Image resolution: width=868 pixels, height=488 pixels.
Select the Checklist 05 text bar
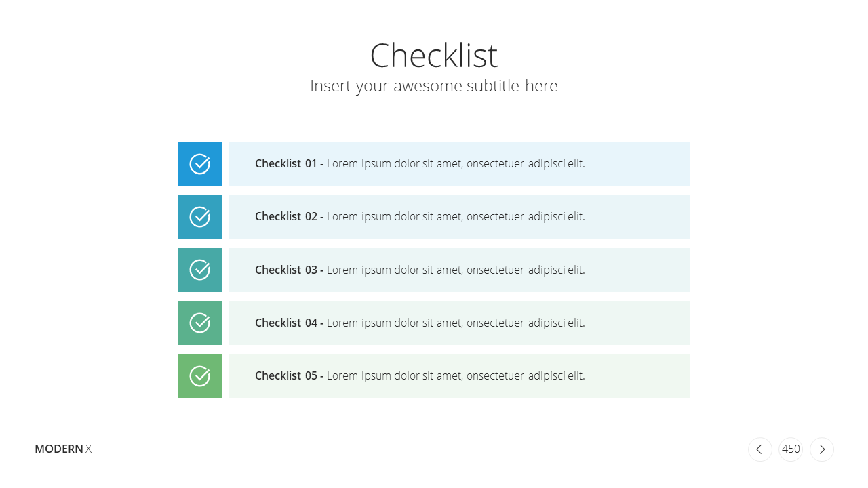click(460, 375)
